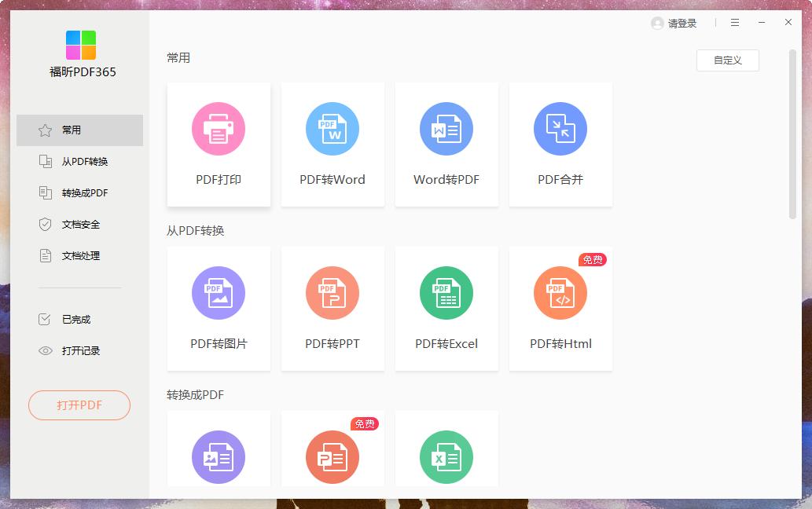Click the eye icon for 打开记录

tap(45, 350)
